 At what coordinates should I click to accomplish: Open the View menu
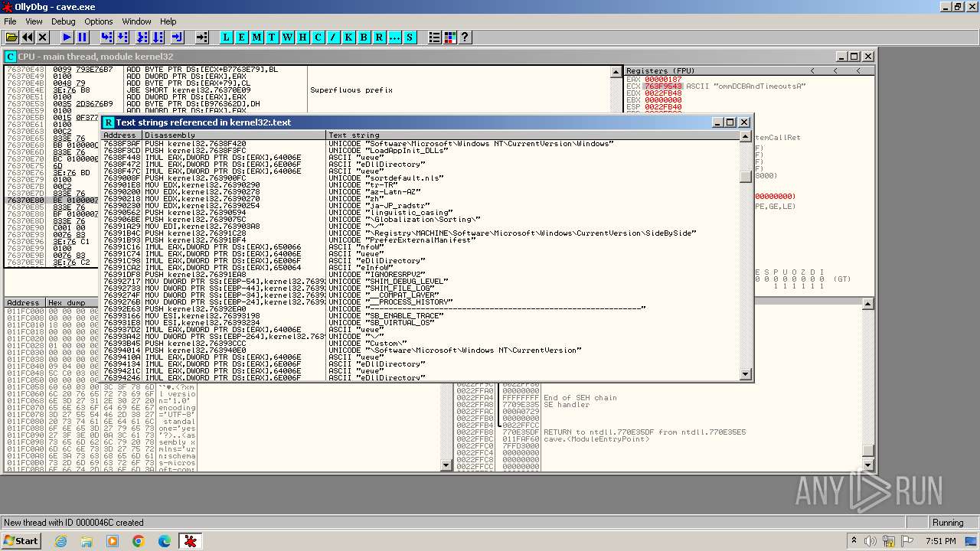tap(34, 21)
